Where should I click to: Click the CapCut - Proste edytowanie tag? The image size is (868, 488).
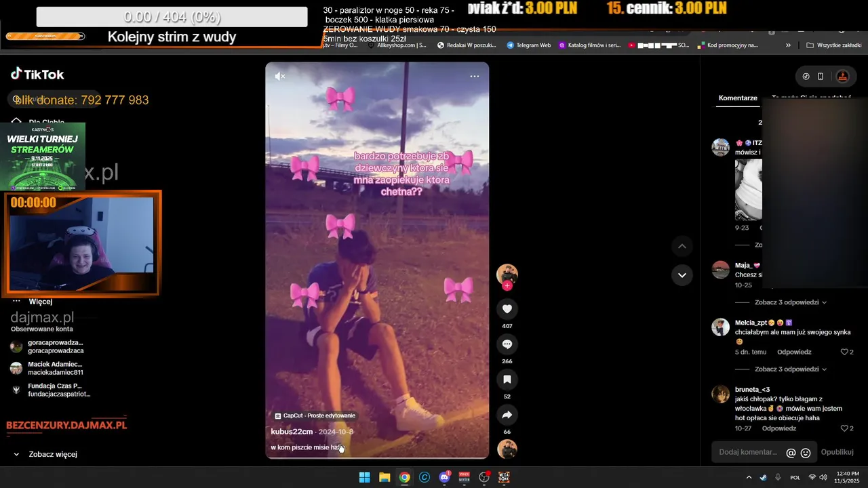tap(315, 415)
